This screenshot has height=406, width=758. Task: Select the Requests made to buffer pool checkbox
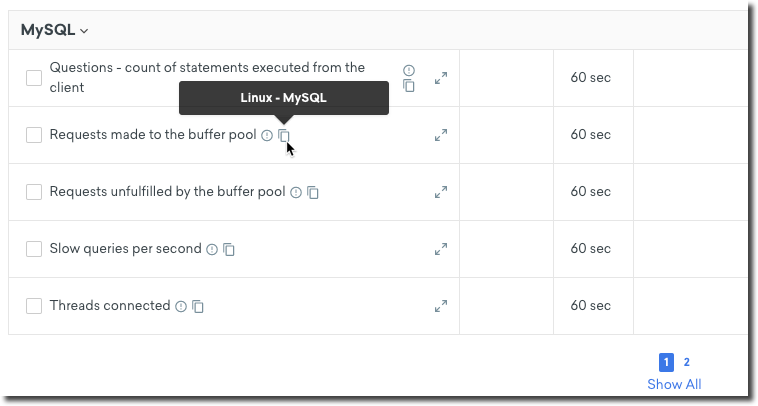point(34,135)
